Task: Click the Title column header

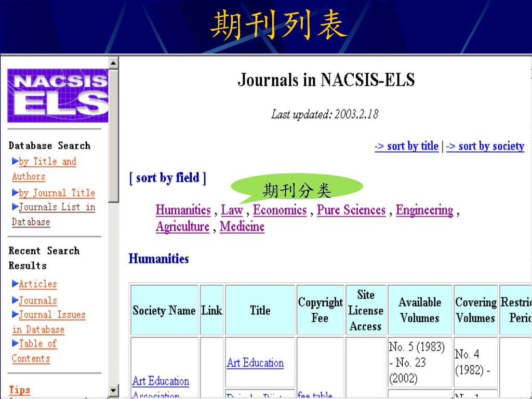Action: (x=260, y=310)
